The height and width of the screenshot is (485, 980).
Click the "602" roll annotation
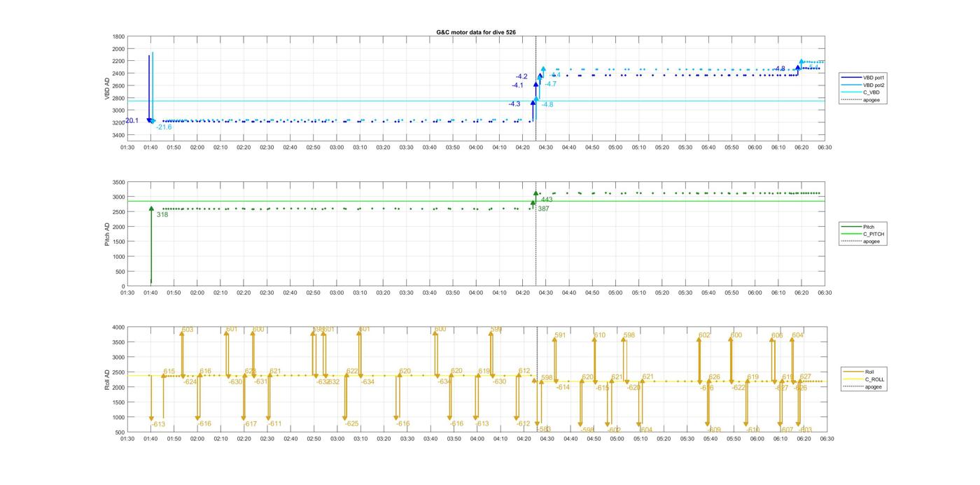pyautogui.click(x=704, y=335)
